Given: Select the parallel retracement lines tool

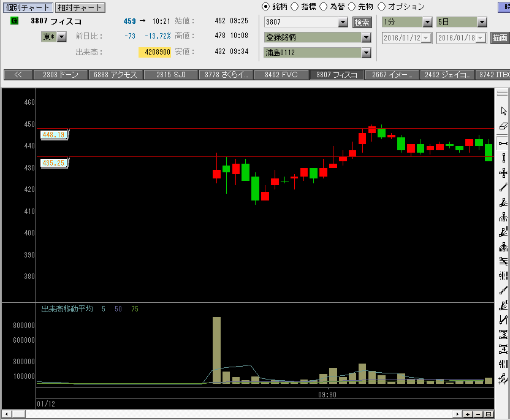Looking at the screenshot, I should (503, 261).
